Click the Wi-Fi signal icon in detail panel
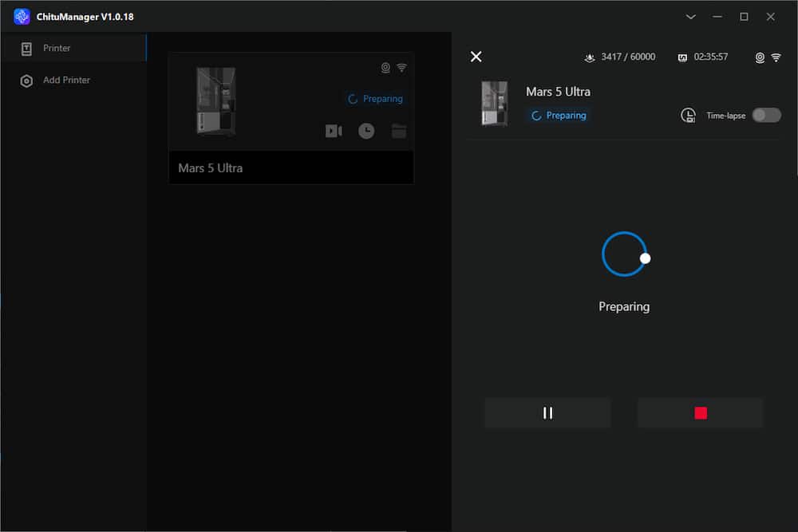This screenshot has width=798, height=532. [776, 57]
